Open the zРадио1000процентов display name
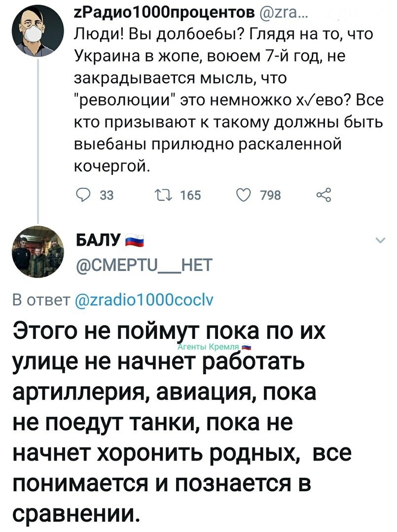The width and height of the screenshot is (397, 532). tap(164, 13)
